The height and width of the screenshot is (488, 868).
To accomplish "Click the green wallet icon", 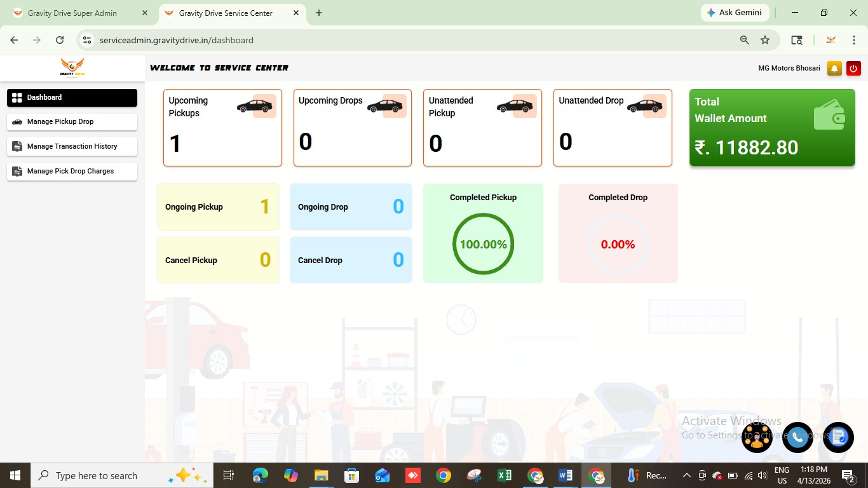I will coord(829,114).
